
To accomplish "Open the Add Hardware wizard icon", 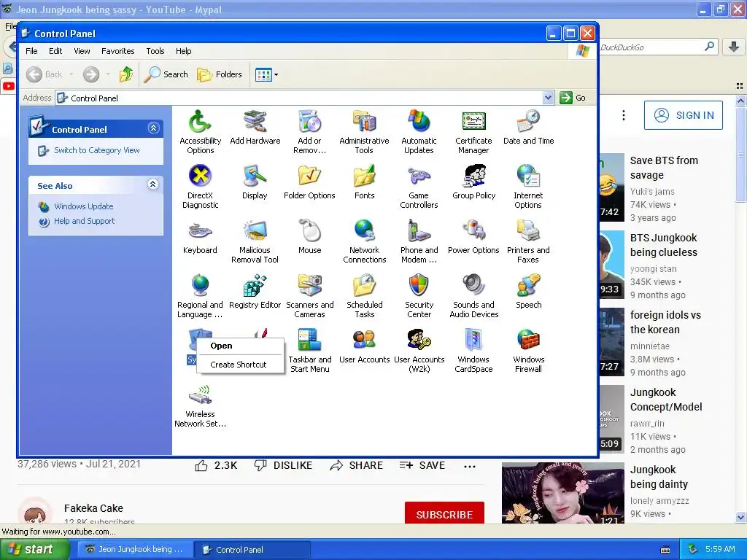I will (x=255, y=128).
